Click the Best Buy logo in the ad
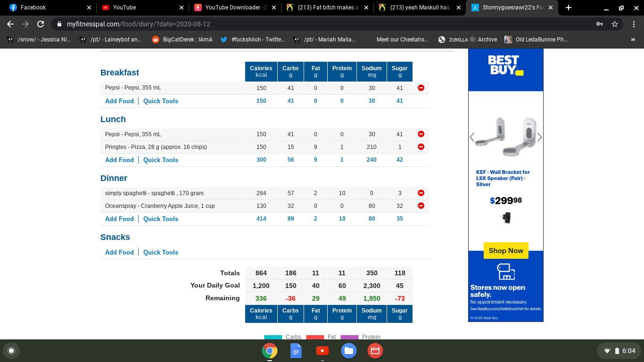 506,66
